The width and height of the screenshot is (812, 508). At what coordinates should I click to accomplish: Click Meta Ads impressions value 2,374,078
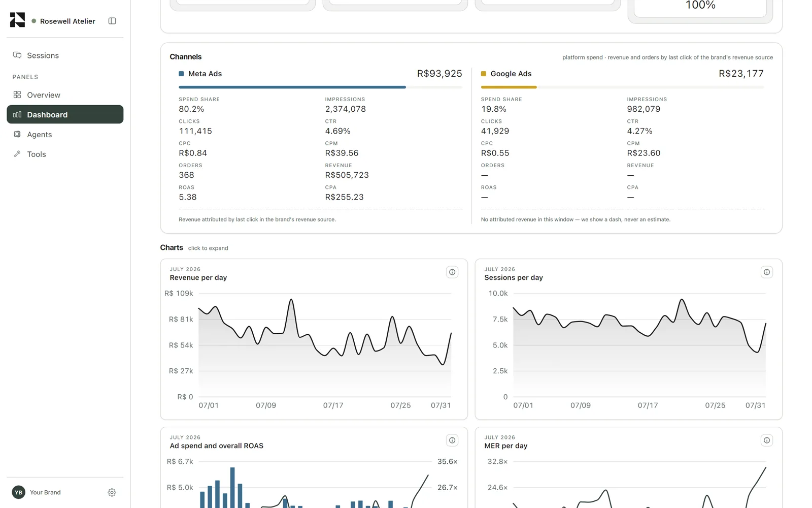[346, 109]
